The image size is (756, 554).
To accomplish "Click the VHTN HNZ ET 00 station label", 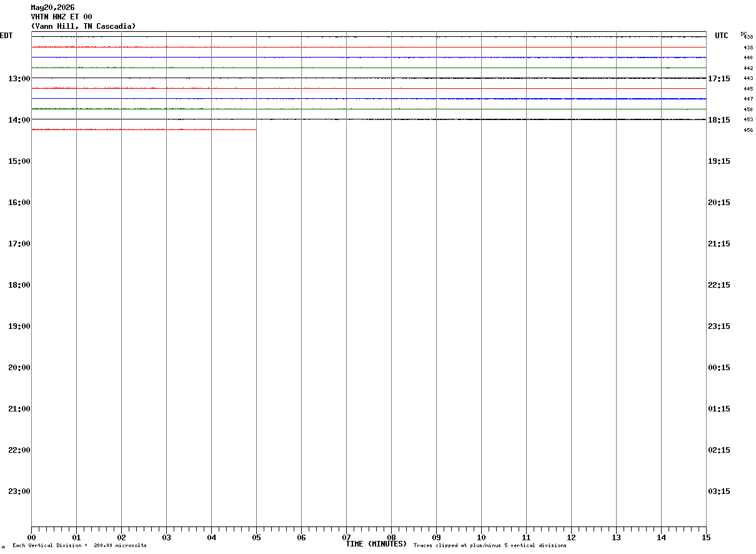I will (61, 17).
